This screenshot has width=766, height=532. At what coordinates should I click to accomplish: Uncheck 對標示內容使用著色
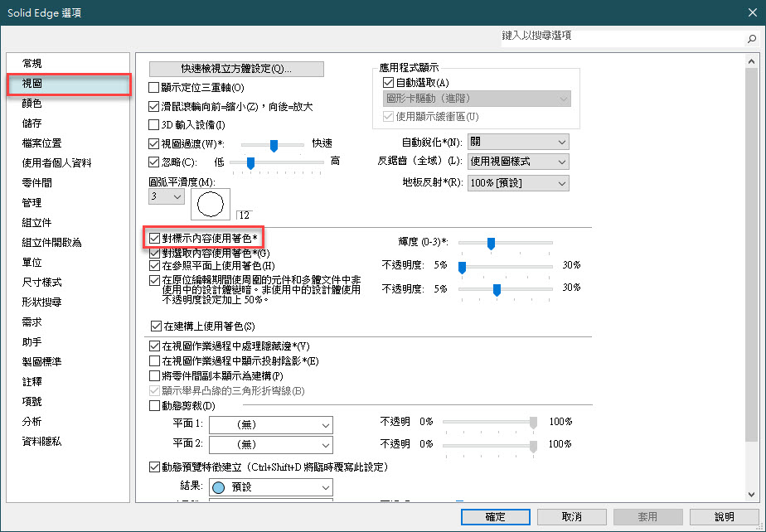tap(155, 239)
